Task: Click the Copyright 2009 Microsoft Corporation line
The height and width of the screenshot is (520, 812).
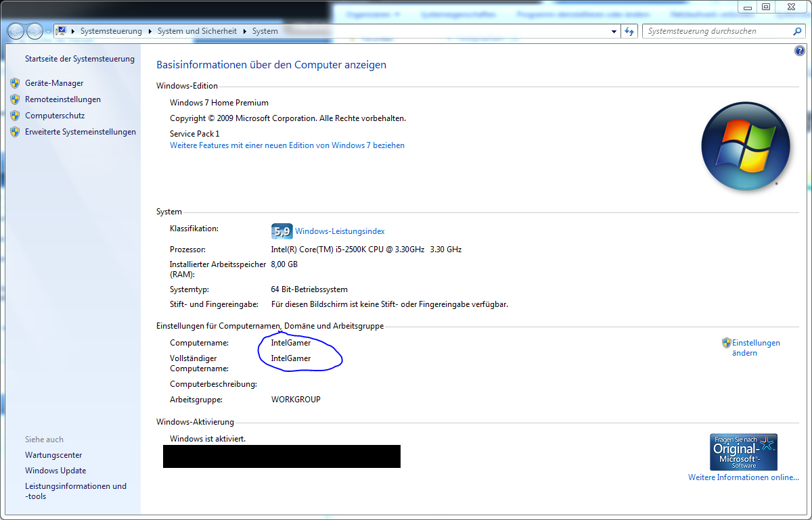Action: tap(288, 118)
